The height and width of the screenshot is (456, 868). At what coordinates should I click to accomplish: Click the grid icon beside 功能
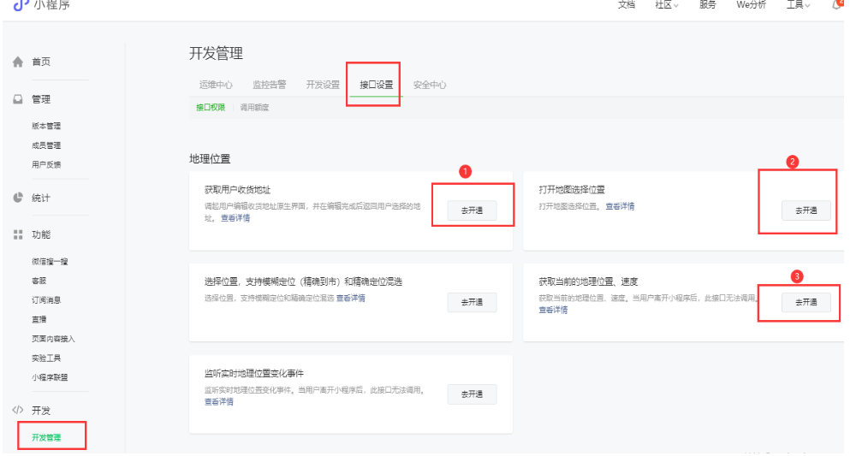coord(17,234)
